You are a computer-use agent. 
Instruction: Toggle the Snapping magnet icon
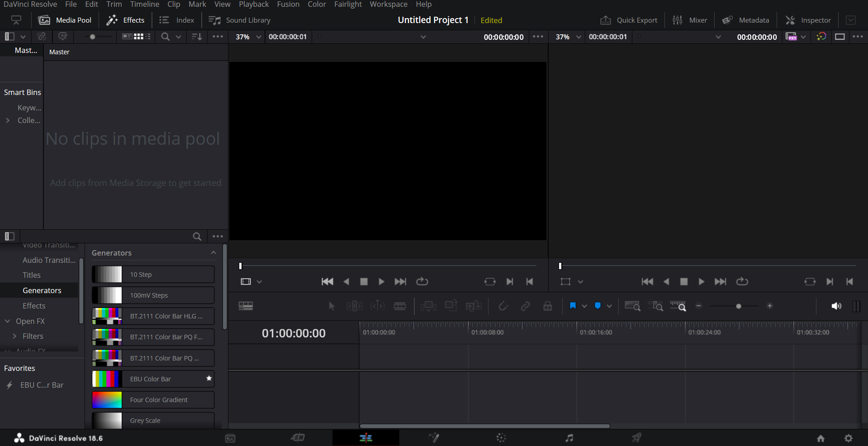tap(503, 306)
